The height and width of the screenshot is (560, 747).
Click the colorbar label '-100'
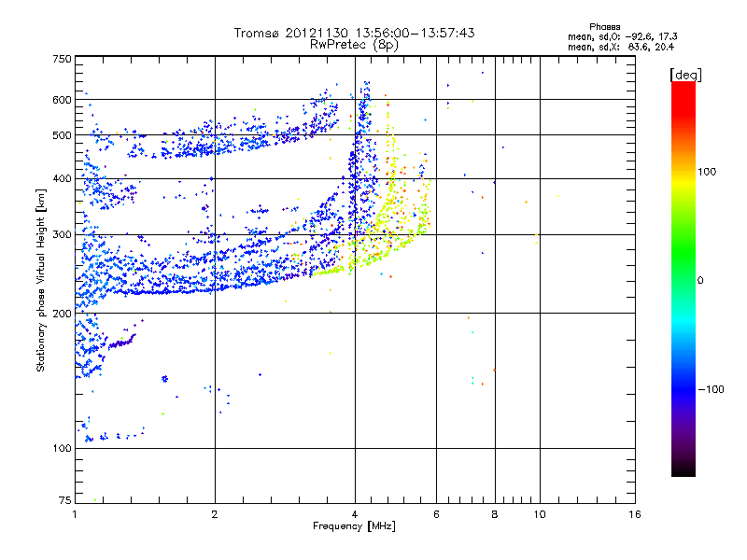point(711,389)
